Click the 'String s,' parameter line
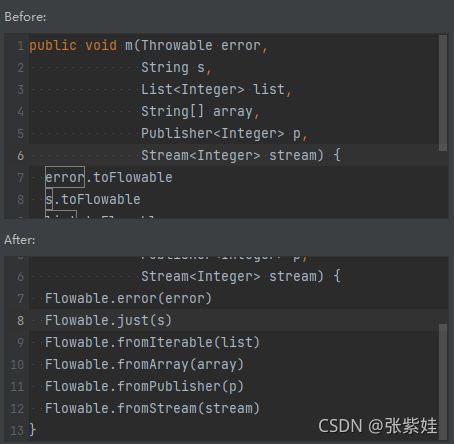Screen dimensions: 454x444 click(x=176, y=68)
